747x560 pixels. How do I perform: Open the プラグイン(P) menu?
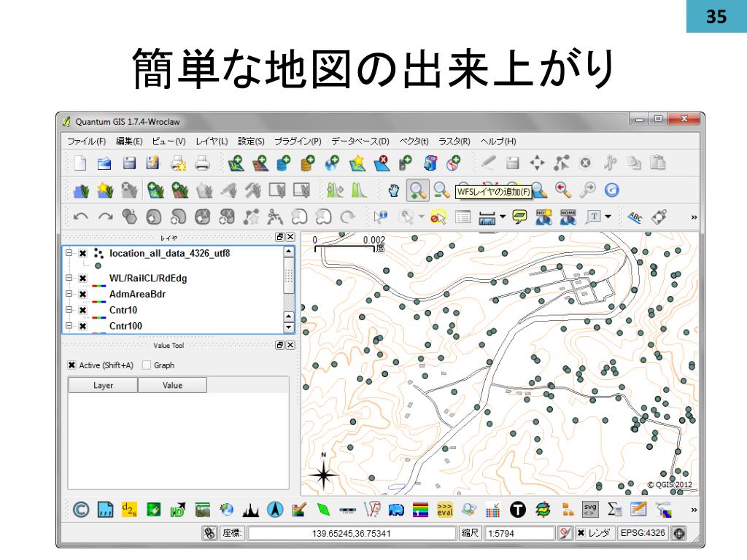pyautogui.click(x=298, y=141)
